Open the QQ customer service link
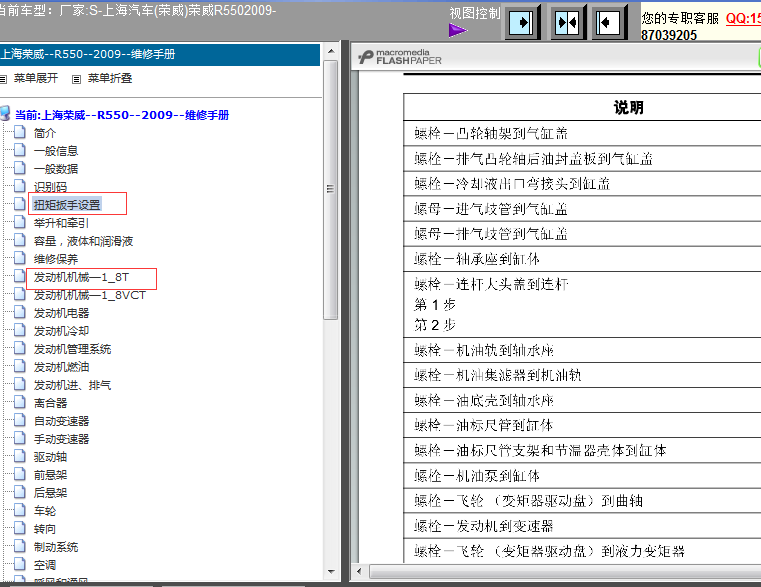This screenshot has height=587, width=761. click(x=743, y=18)
